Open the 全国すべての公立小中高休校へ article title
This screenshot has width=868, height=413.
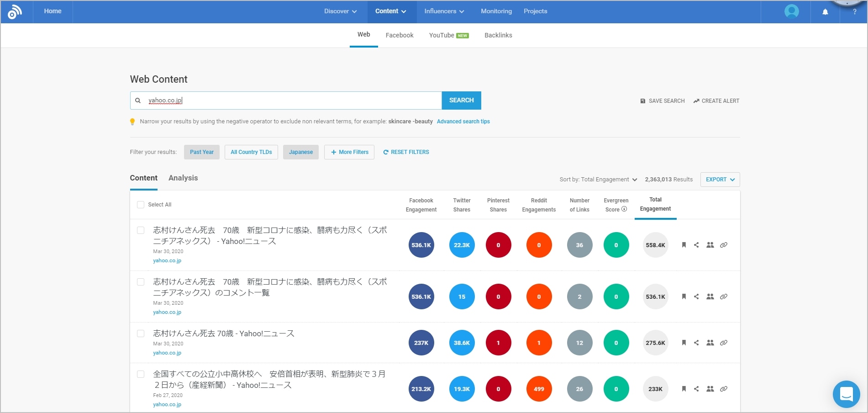click(x=269, y=380)
